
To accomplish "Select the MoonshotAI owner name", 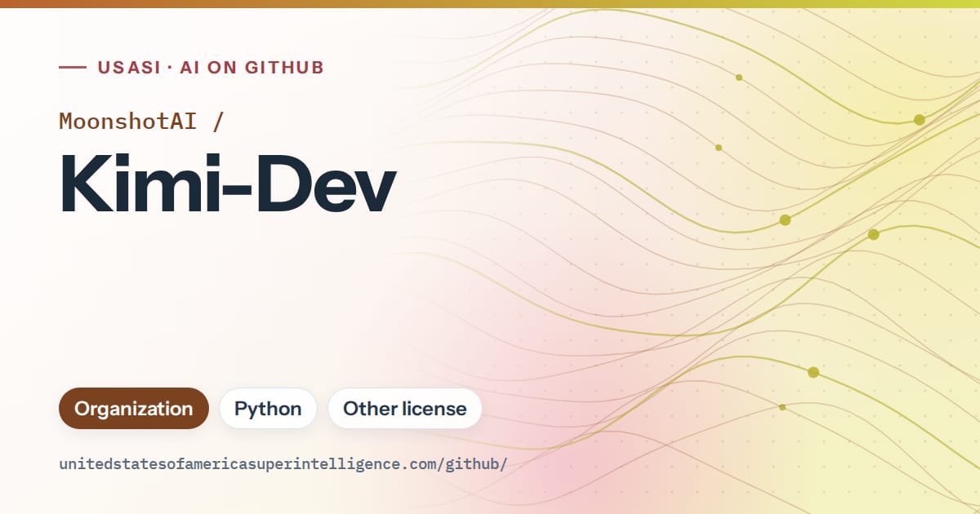I will [128, 121].
